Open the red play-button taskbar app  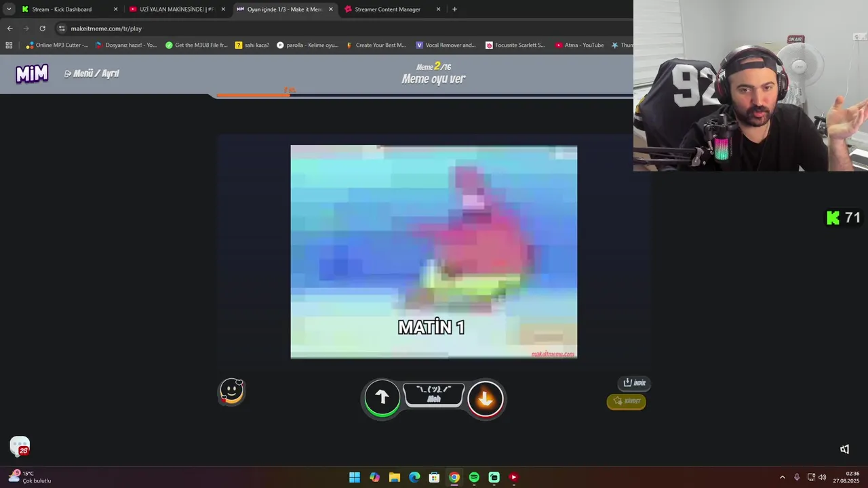[513, 477]
